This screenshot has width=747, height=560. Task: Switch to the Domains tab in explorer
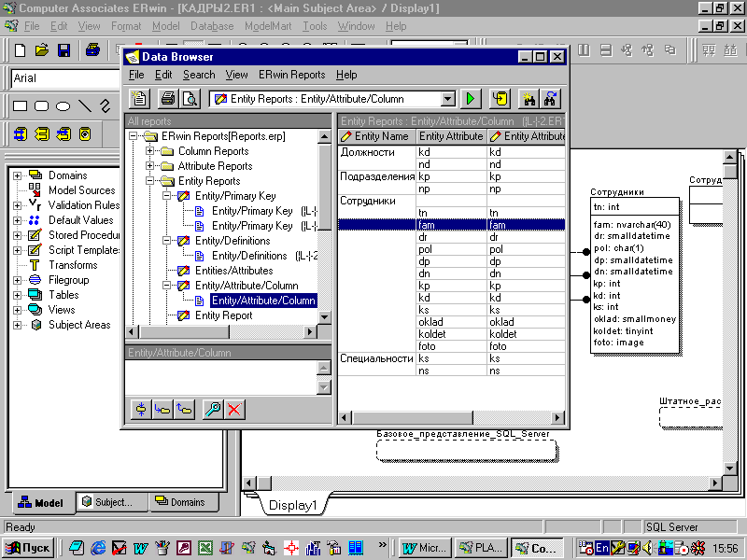(184, 502)
